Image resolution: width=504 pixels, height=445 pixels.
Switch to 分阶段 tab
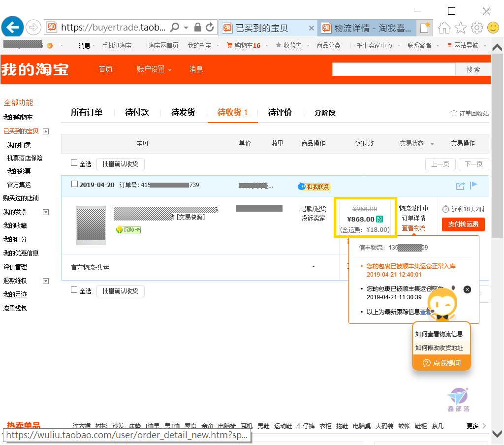coord(325,113)
